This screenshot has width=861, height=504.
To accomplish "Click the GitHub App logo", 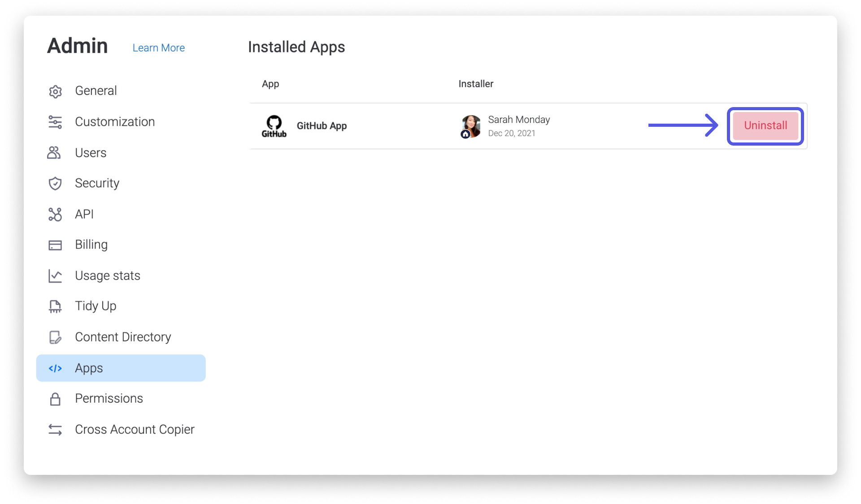I will tap(274, 126).
